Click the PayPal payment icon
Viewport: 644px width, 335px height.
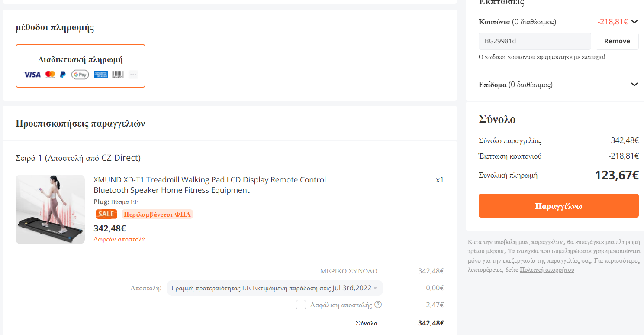63,75
